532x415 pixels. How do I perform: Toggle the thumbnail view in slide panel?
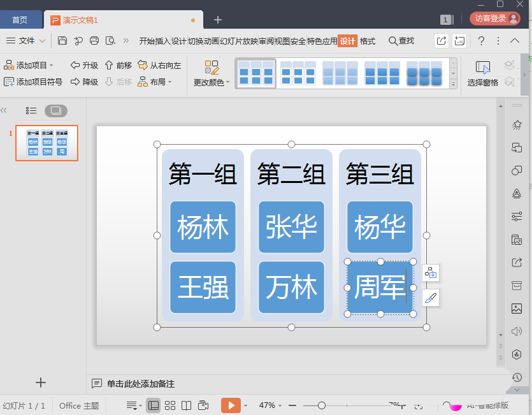[x=55, y=111]
